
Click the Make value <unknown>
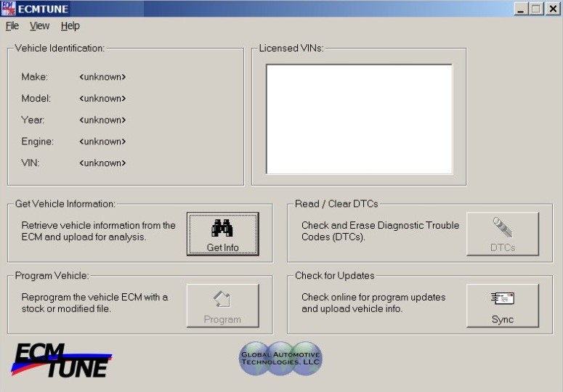(x=102, y=77)
